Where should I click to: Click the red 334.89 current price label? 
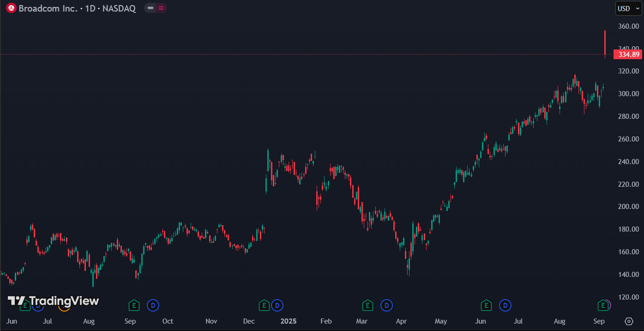(627, 55)
